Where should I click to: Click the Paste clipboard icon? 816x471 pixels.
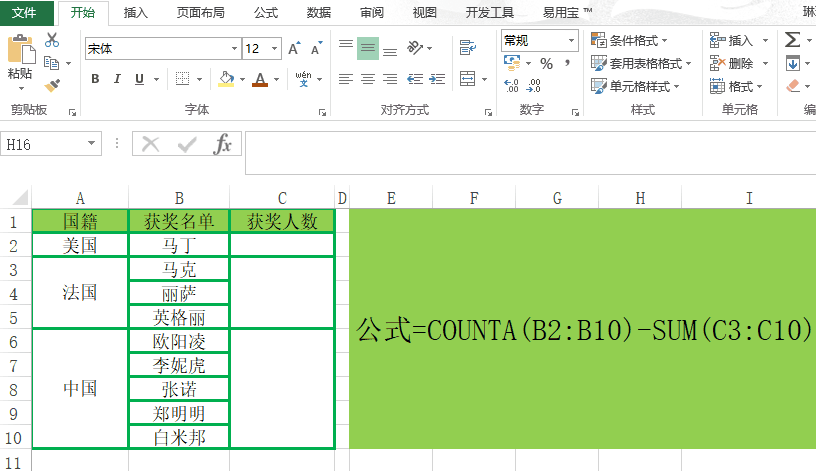tap(21, 50)
